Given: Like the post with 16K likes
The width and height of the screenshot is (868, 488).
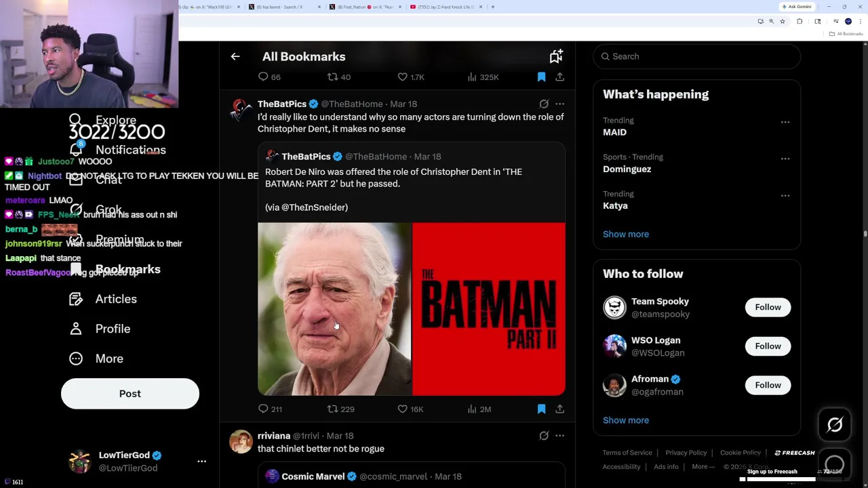Looking at the screenshot, I should click(410, 409).
